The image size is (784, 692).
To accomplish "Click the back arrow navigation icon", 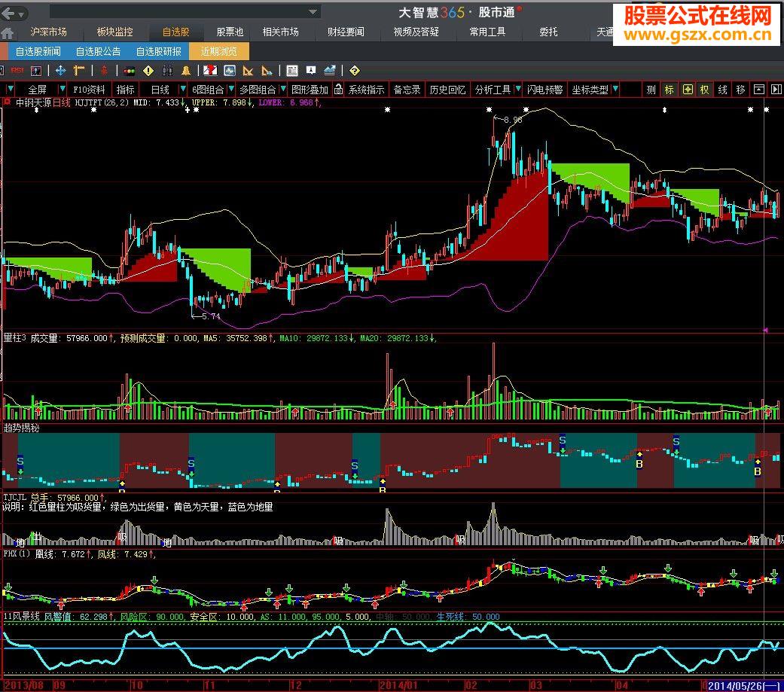I will [x=8, y=13].
